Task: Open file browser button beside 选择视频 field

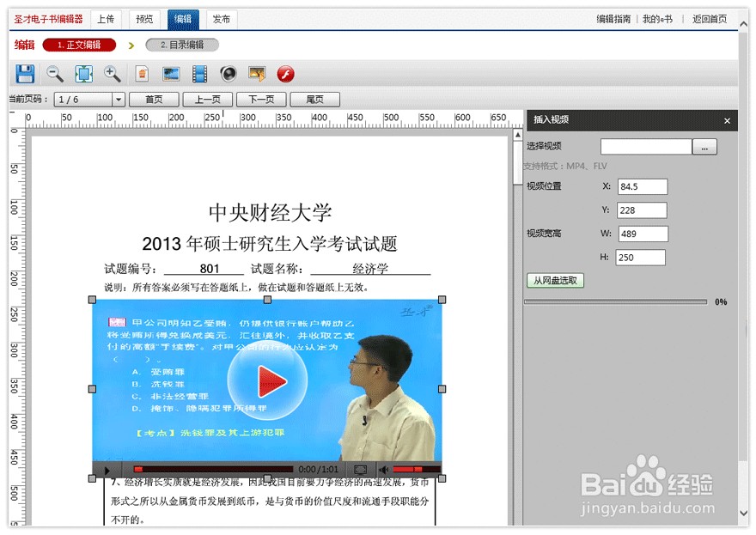Action: pyautogui.click(x=704, y=147)
